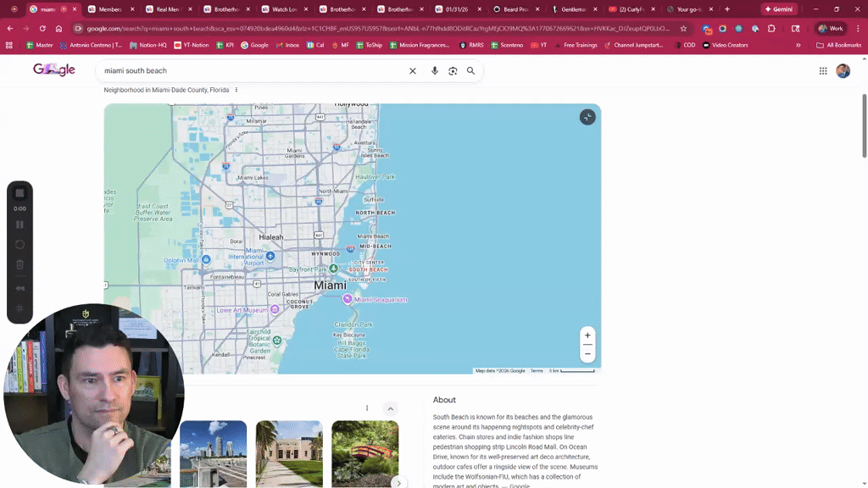This screenshot has width=868, height=488.
Task: Click the URL address bar
Action: click(x=378, y=28)
